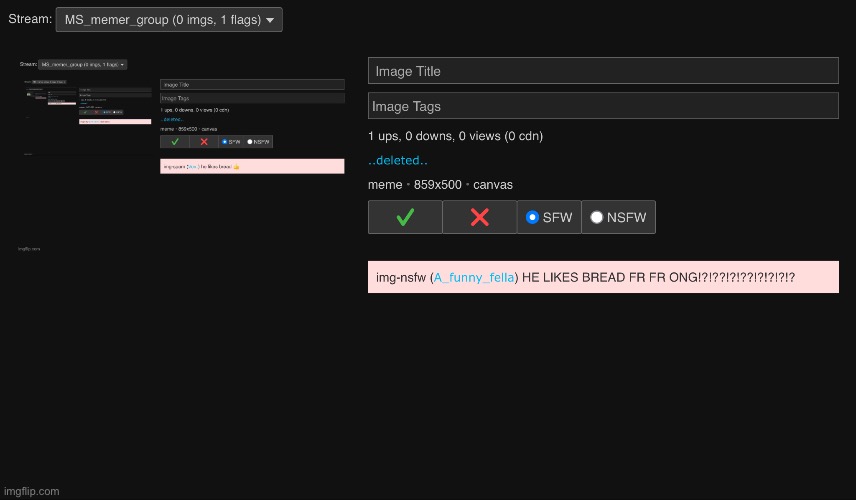Click the Image Title box inside the thumbnail
This screenshot has height=500, width=856.
pyautogui.click(x=252, y=85)
